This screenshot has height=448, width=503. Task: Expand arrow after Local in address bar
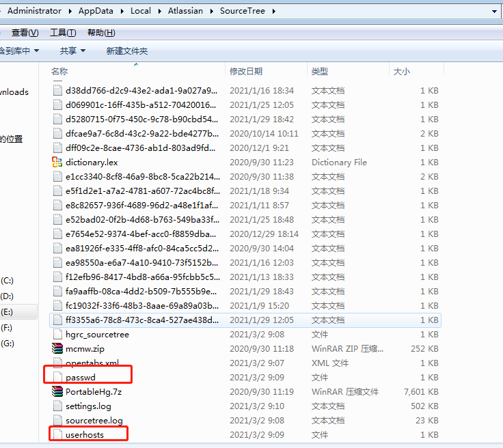(159, 11)
